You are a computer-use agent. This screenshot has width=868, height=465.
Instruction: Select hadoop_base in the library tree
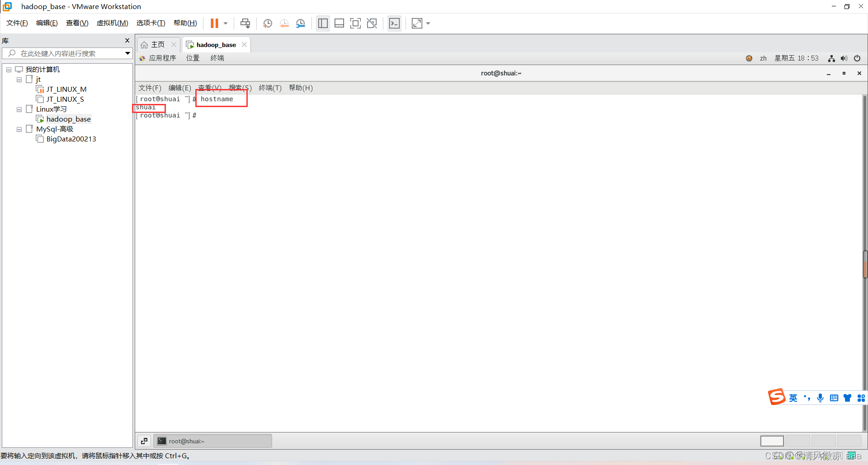tap(64, 119)
